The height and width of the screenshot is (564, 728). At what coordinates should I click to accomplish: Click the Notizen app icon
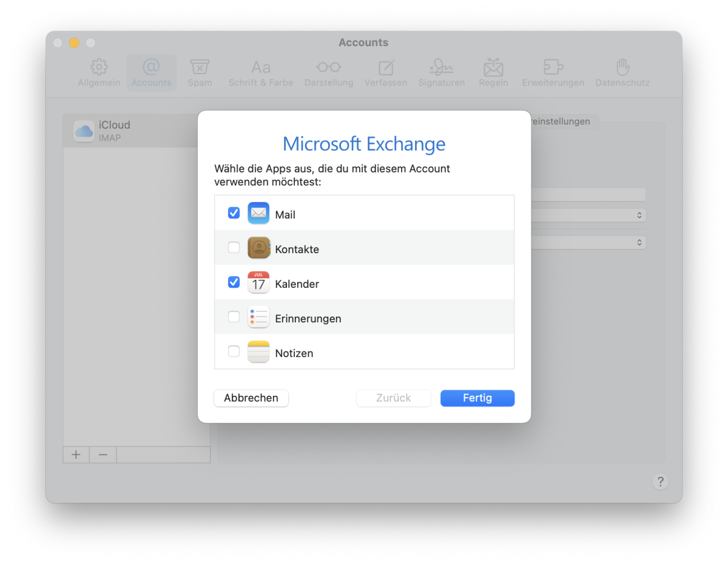click(x=258, y=352)
